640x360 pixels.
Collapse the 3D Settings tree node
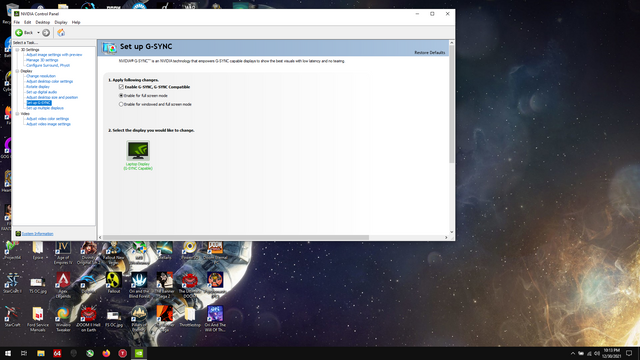pos(17,50)
